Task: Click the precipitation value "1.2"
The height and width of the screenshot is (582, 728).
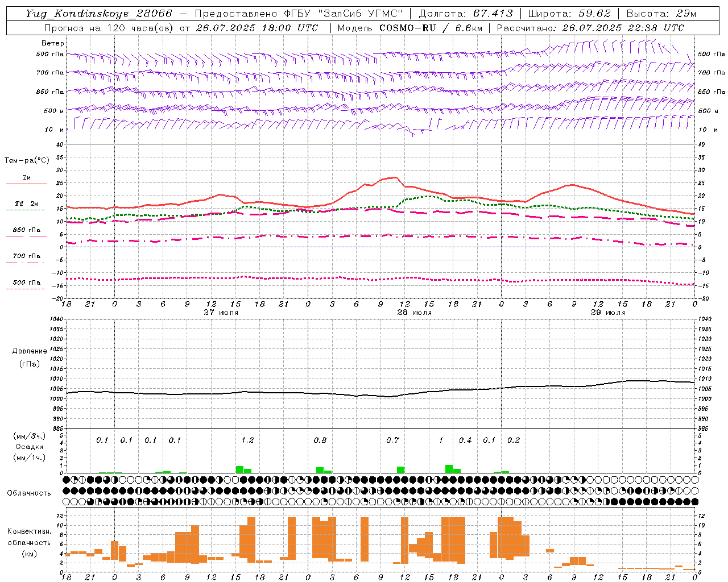Action: tap(247, 440)
